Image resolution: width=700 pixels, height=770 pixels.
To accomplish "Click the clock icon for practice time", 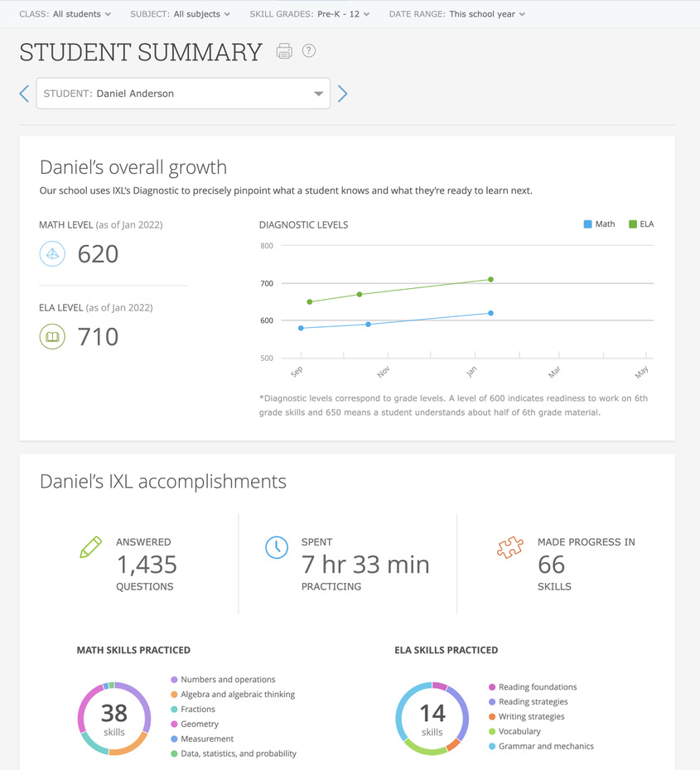I will point(277,546).
